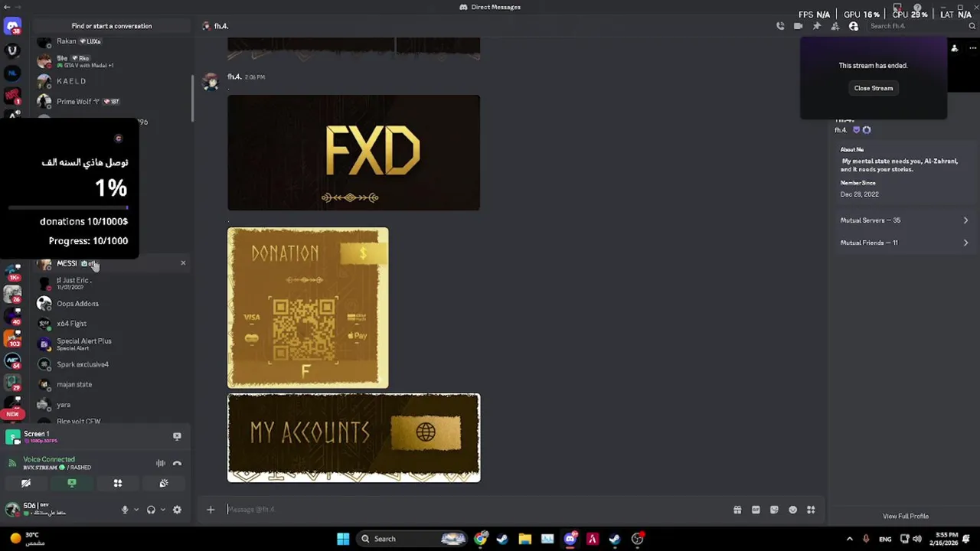Open the DM with Spark exclusive4
The height and width of the screenshot is (551, 980).
pyautogui.click(x=111, y=364)
